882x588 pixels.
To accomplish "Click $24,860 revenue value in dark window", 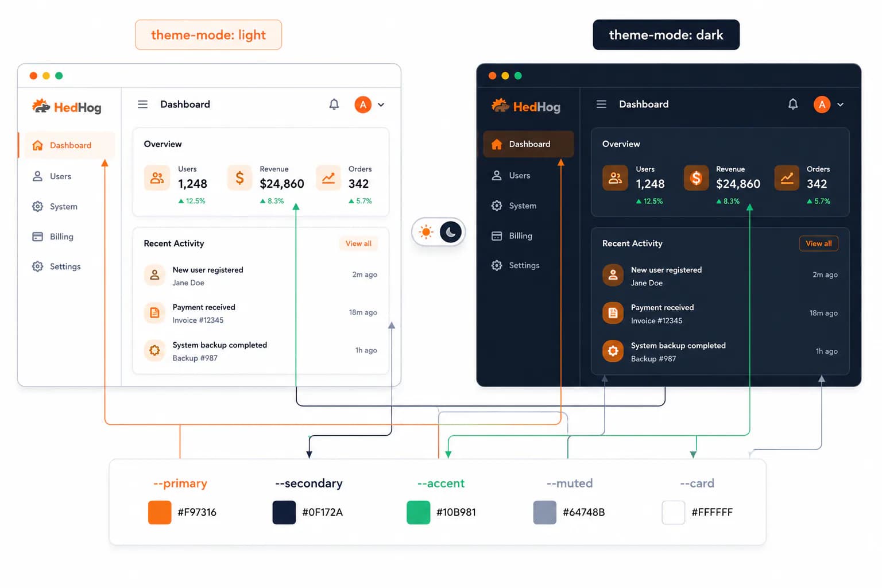I will point(738,184).
